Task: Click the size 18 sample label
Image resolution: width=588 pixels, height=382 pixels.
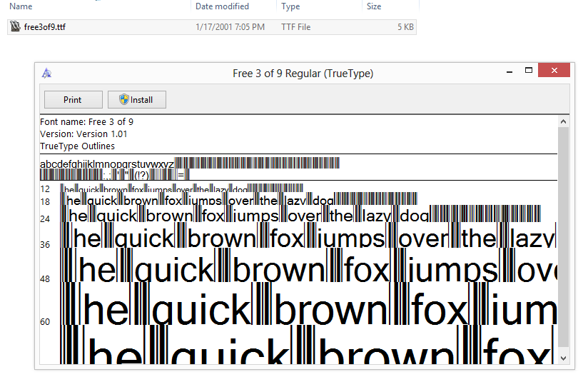Action: (45, 202)
